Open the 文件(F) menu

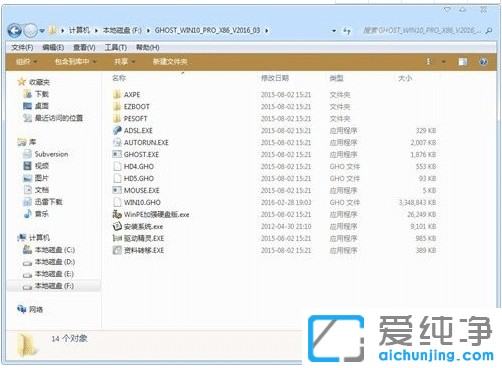coord(22,48)
